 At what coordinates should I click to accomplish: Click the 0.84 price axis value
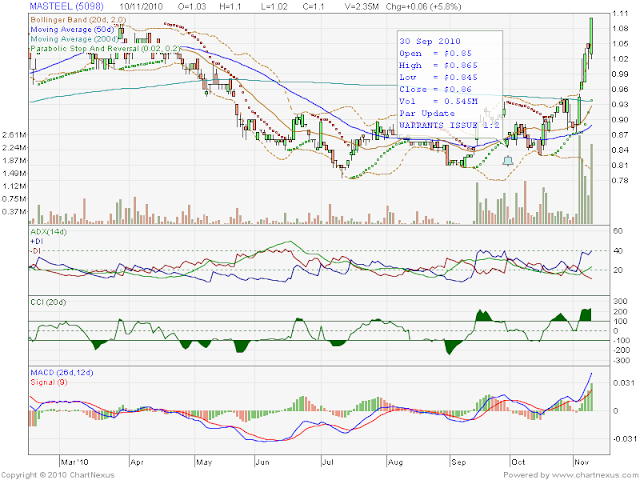pyautogui.click(x=620, y=150)
